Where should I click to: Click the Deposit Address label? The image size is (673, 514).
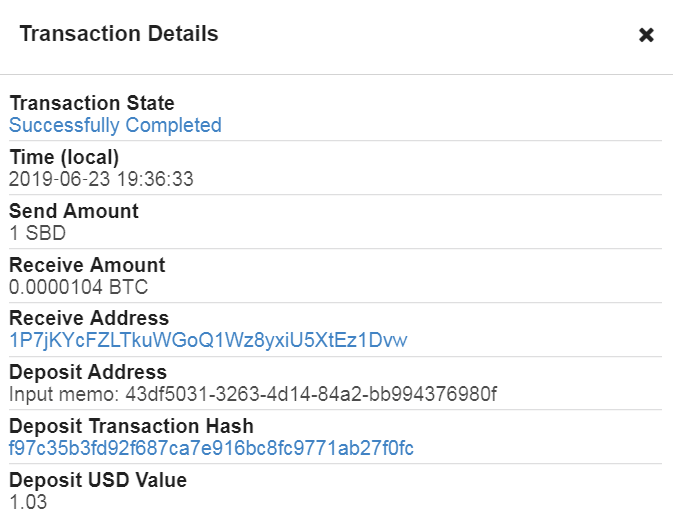coord(88,373)
